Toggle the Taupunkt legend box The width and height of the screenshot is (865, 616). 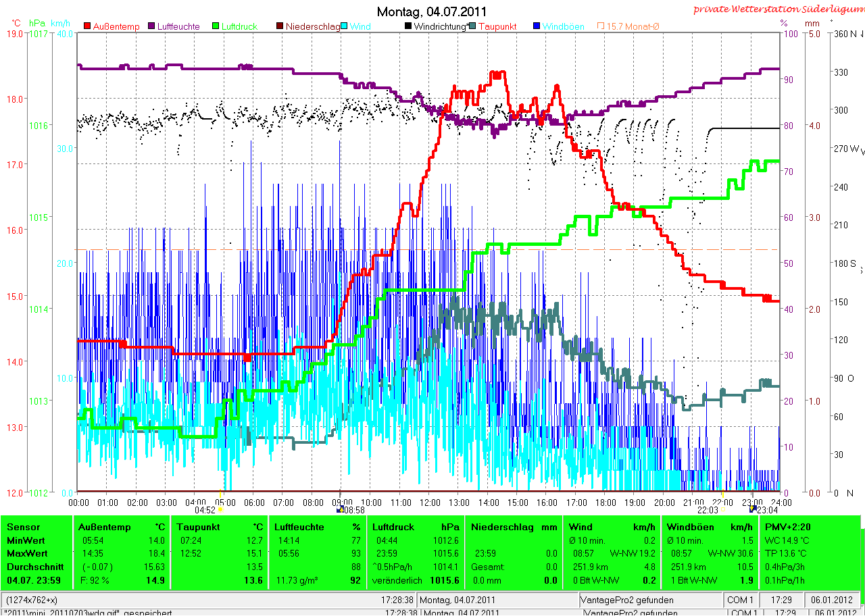pyautogui.click(x=472, y=26)
